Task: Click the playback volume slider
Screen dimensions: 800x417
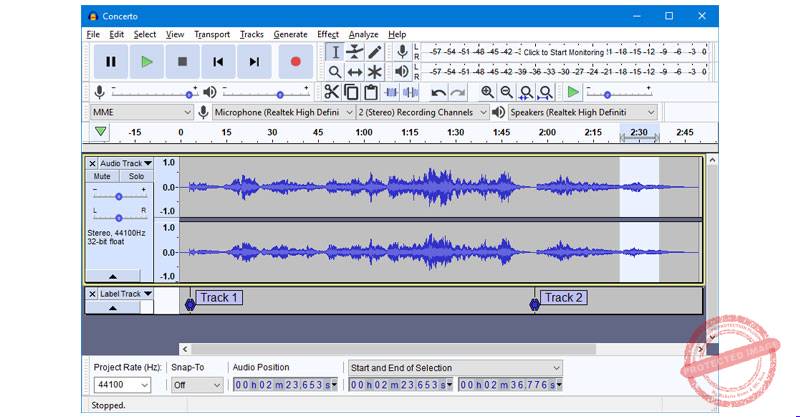Action: coord(266,93)
